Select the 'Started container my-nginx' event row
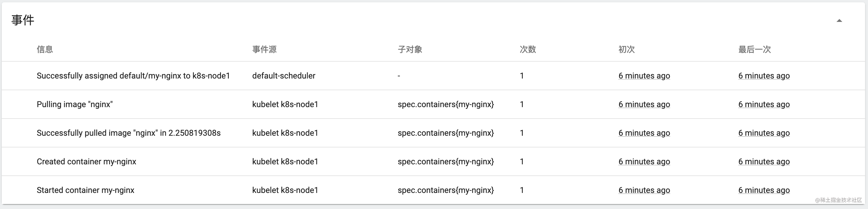The image size is (868, 209). 85,190
